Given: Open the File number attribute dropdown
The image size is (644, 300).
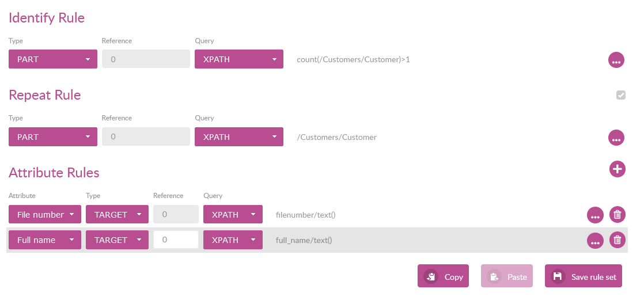Looking at the screenshot, I should (x=45, y=215).
